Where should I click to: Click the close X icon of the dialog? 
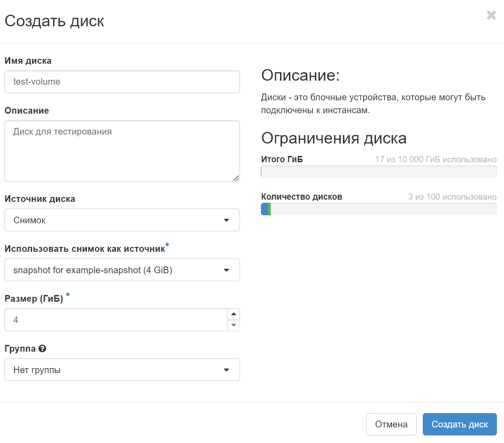[x=491, y=15]
